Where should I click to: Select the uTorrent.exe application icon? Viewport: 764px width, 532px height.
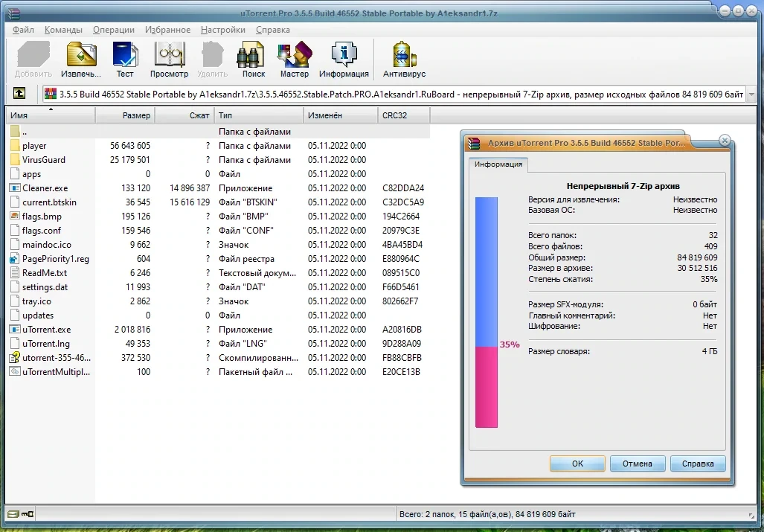coord(15,330)
